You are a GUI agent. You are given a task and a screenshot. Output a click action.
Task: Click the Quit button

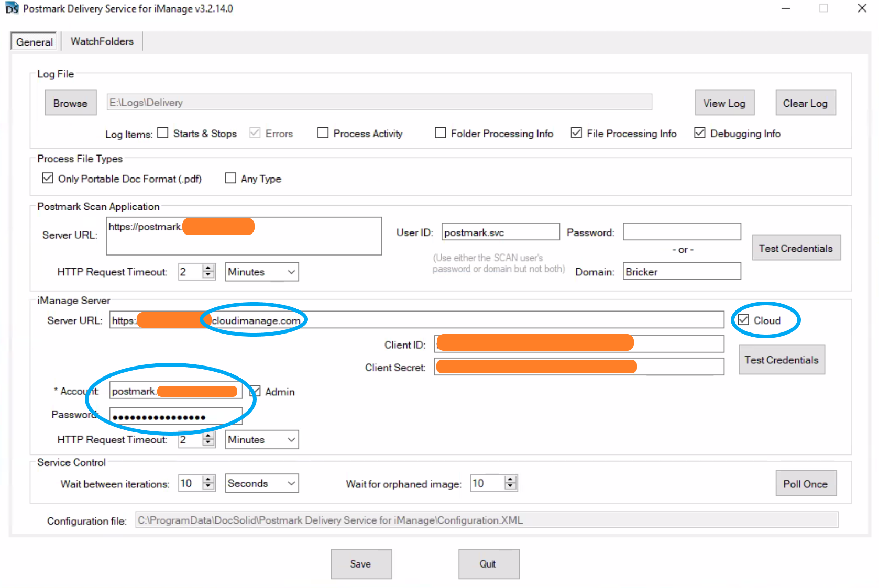[x=489, y=564]
